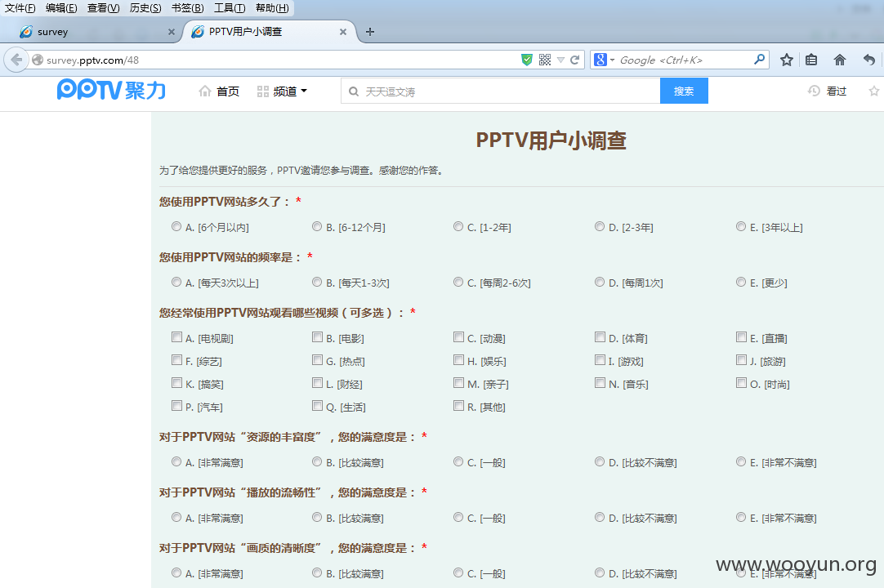Go to 首页 home link
Viewport: 884px width, 588px height.
click(x=219, y=91)
